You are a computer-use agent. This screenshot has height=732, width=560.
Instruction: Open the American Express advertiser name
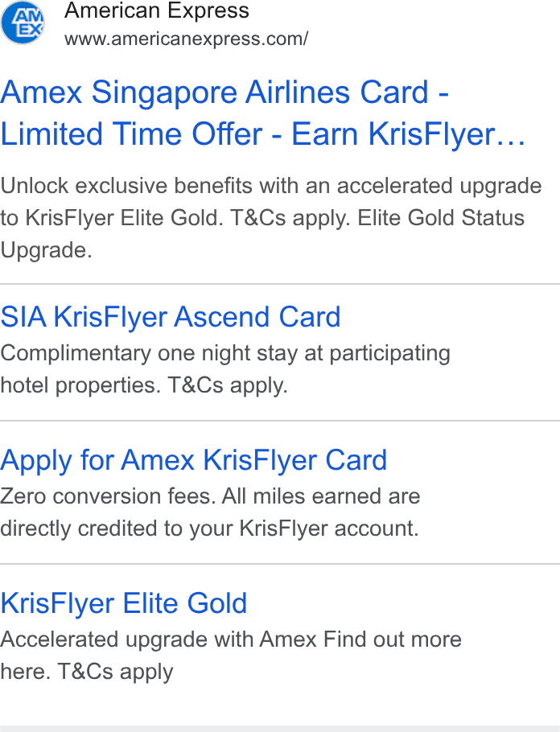coord(156,10)
